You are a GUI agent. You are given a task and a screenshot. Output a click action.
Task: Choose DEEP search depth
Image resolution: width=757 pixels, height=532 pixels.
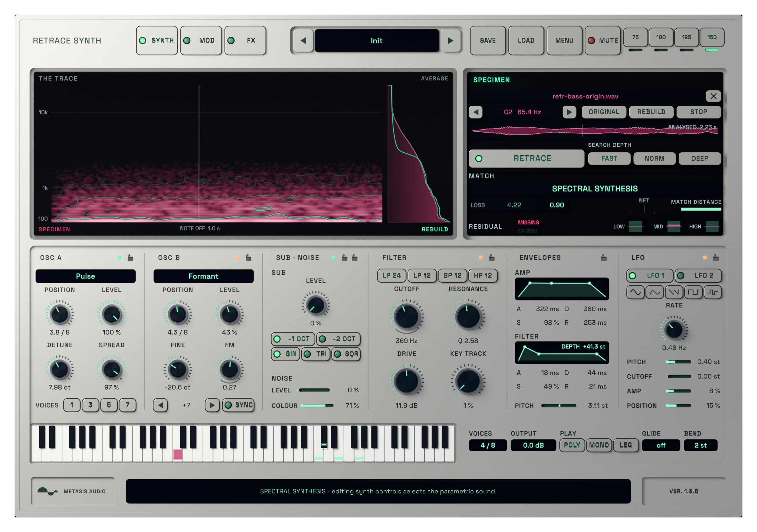[700, 159]
